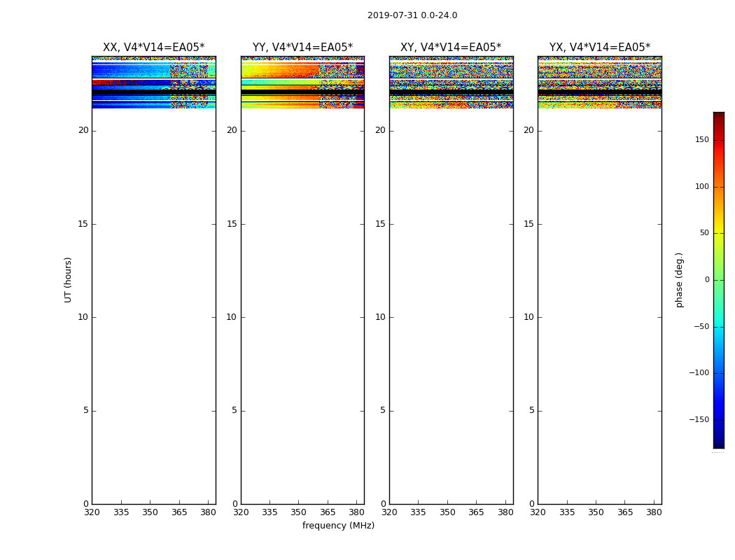
Task: Select the "YY, V4*V14=EA05*" panel title
Action: [302, 48]
